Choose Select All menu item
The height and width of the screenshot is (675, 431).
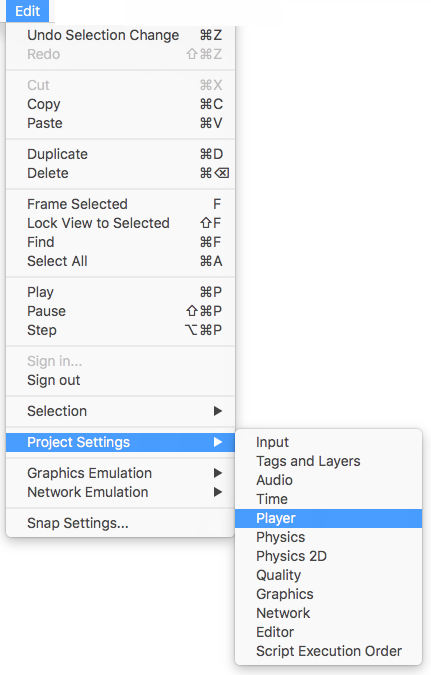point(121,261)
